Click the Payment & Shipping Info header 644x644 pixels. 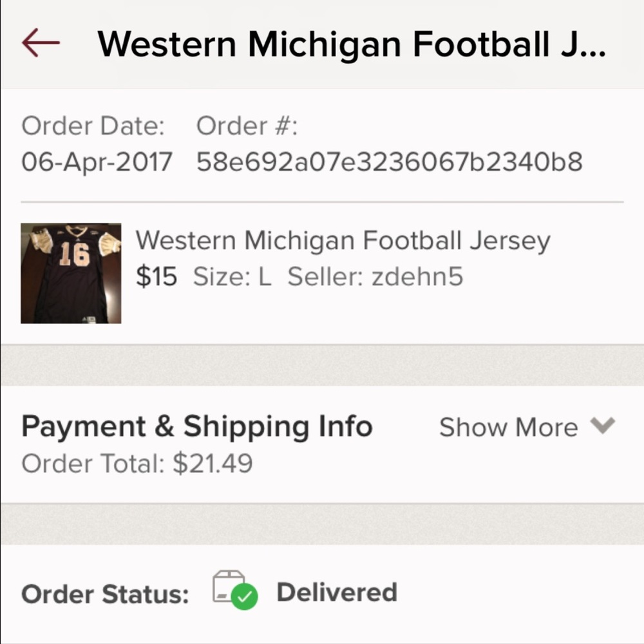pos(197,426)
